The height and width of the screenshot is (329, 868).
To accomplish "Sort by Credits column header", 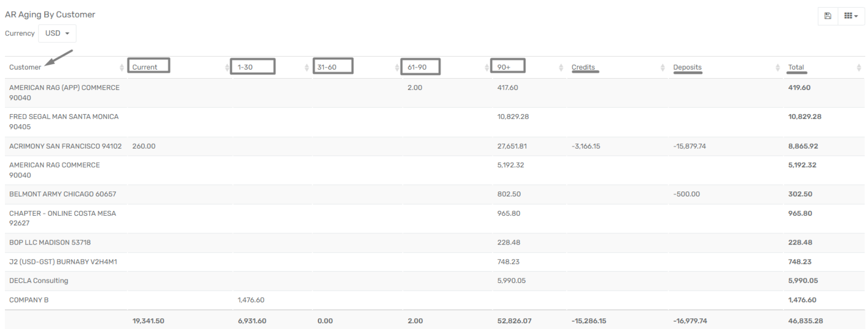I will tap(583, 68).
